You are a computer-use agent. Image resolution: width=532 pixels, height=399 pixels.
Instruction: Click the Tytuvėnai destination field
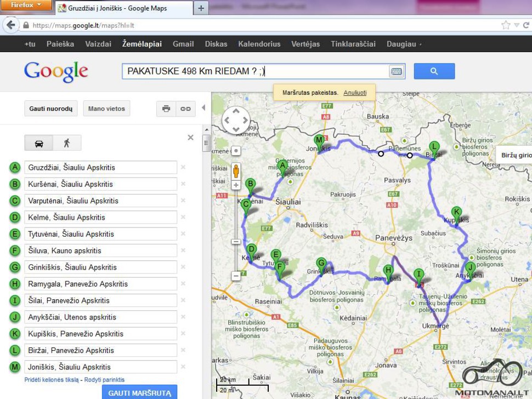(x=101, y=234)
